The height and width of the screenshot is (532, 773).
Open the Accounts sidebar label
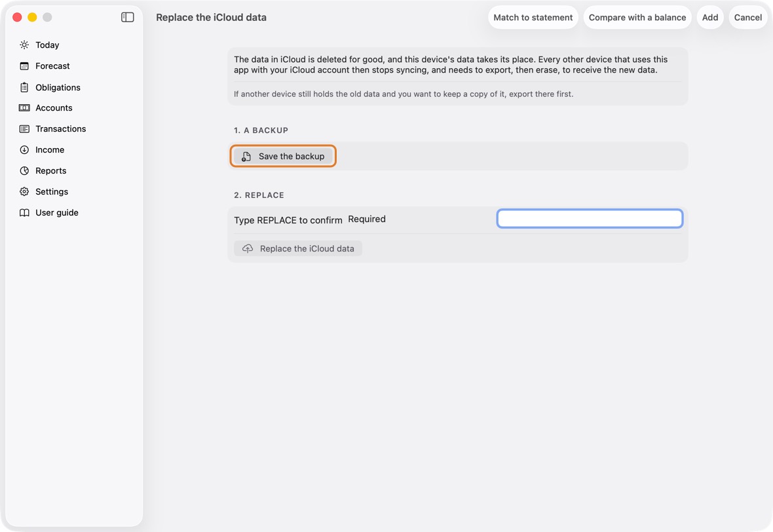pyautogui.click(x=54, y=108)
